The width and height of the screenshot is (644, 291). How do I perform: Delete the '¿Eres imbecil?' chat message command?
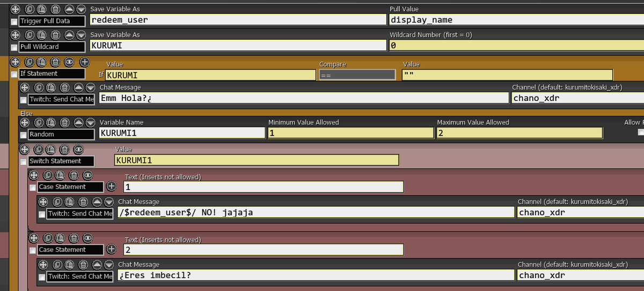(83, 264)
